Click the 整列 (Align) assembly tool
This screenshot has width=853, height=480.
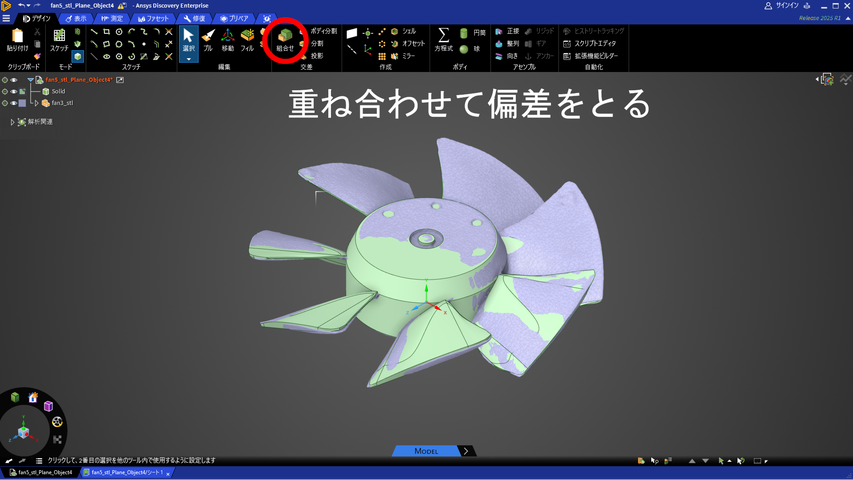pyautogui.click(x=507, y=44)
